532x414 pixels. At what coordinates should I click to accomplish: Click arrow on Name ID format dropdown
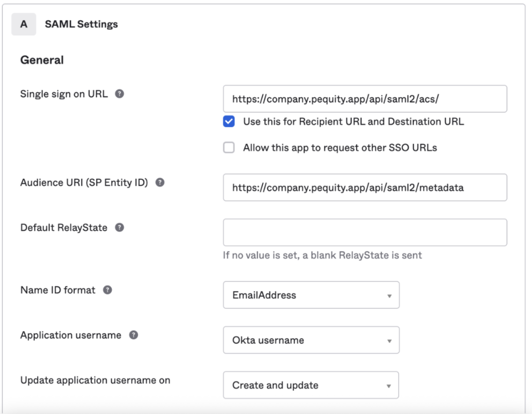[x=389, y=296]
